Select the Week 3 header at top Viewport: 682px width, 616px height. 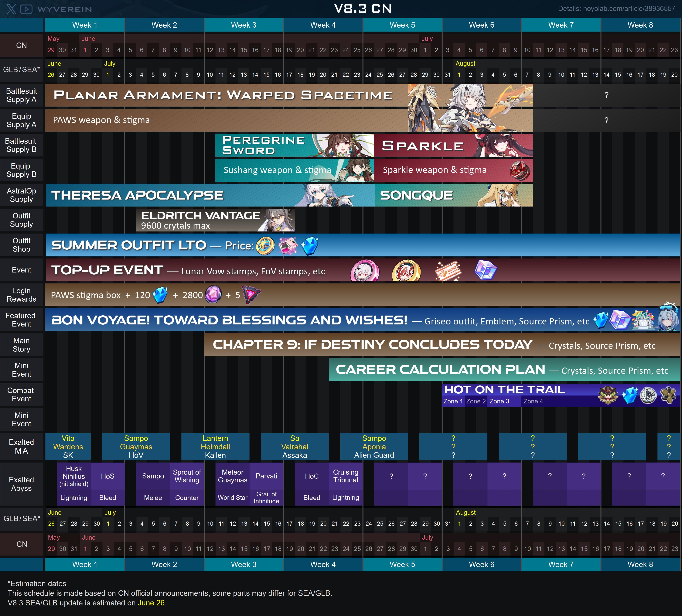[244, 25]
